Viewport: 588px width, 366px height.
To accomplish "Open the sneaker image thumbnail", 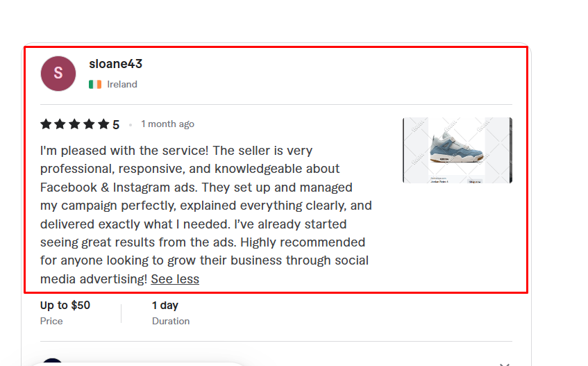I will pos(457,149).
